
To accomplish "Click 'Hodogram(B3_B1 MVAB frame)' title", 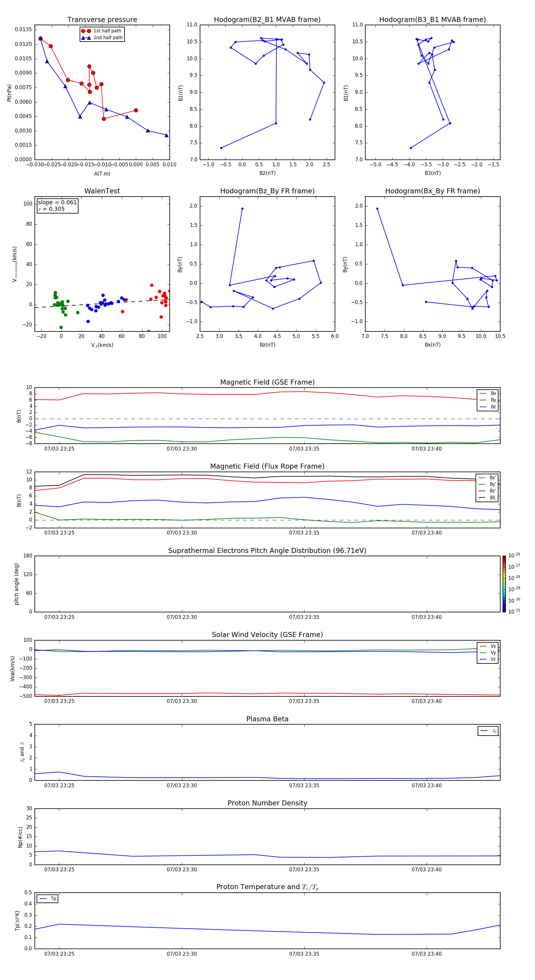I will pyautogui.click(x=432, y=20).
